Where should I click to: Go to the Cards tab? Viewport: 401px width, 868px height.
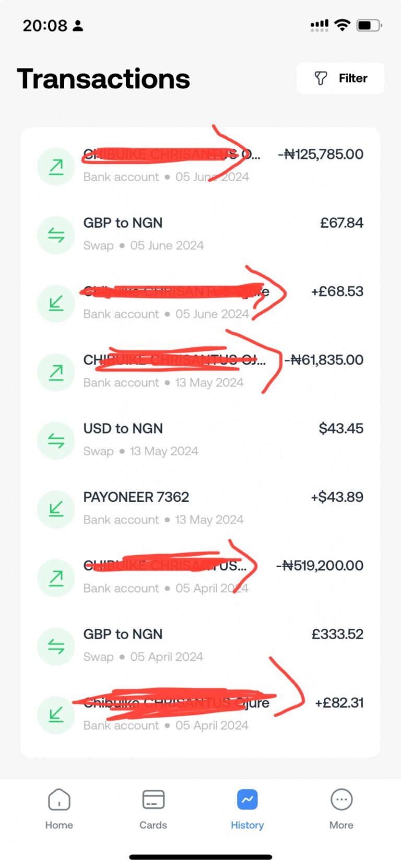point(153,808)
